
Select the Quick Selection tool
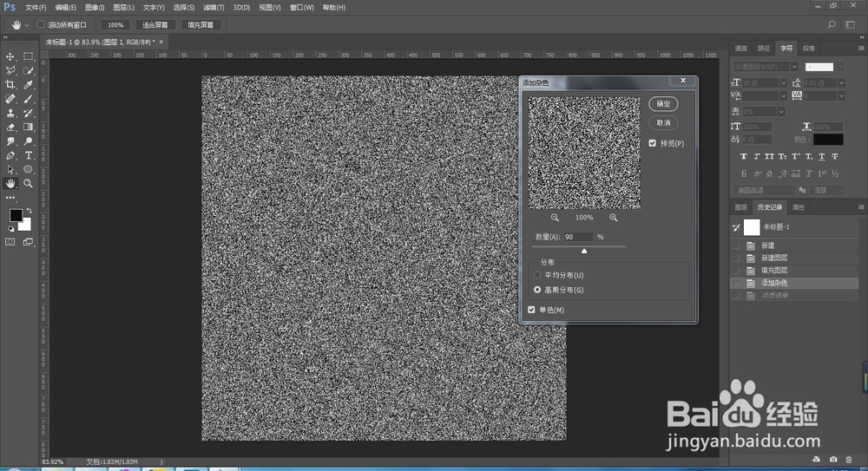point(28,70)
